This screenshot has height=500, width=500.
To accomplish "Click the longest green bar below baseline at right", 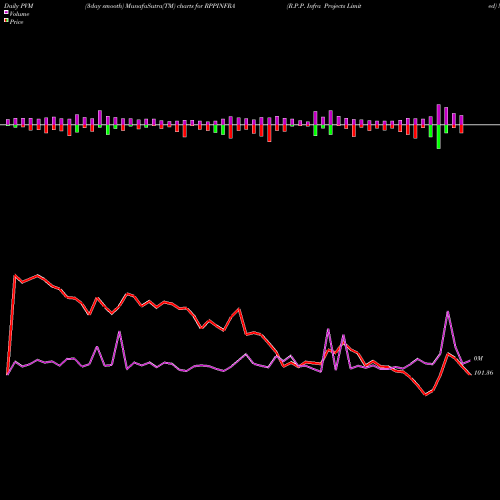I will (439, 137).
